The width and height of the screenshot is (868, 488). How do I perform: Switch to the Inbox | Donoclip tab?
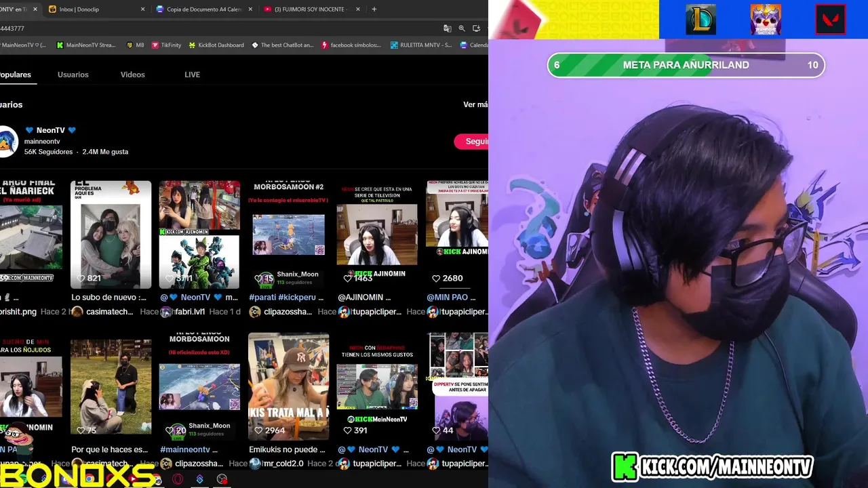(x=97, y=9)
